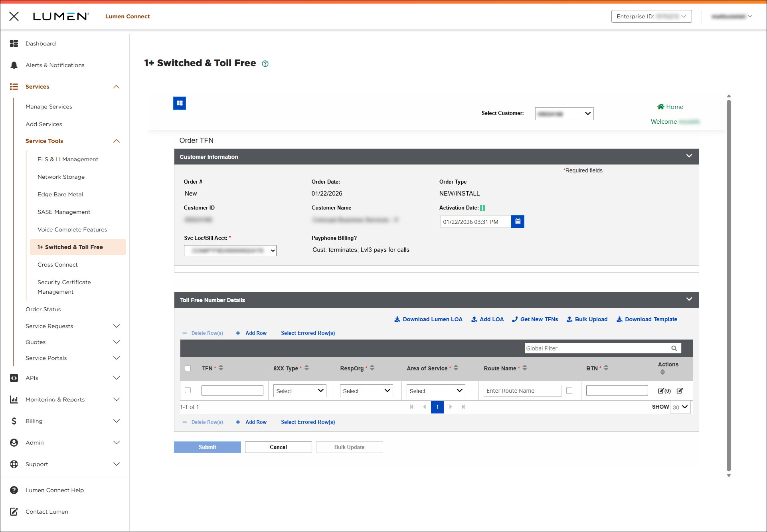Click the Dashboard grid icon

[x=14, y=44]
